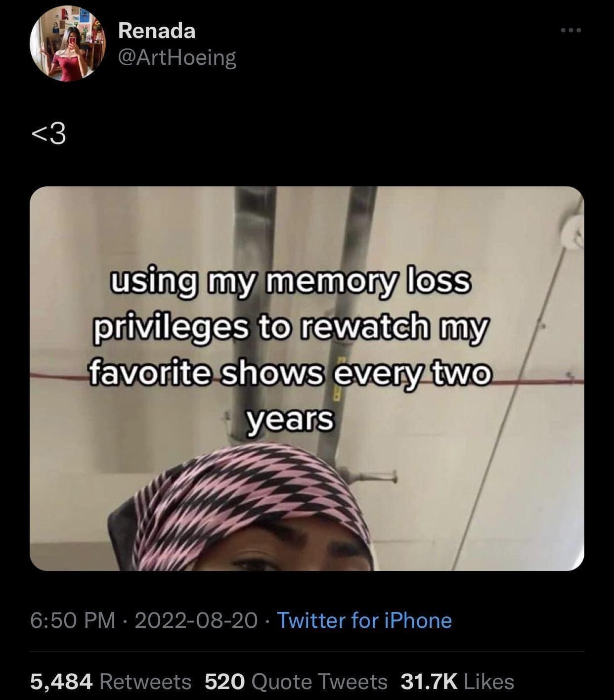Viewport: 614px width, 700px height.
Task: Open the @ArtHoeing handle profile
Action: [177, 58]
